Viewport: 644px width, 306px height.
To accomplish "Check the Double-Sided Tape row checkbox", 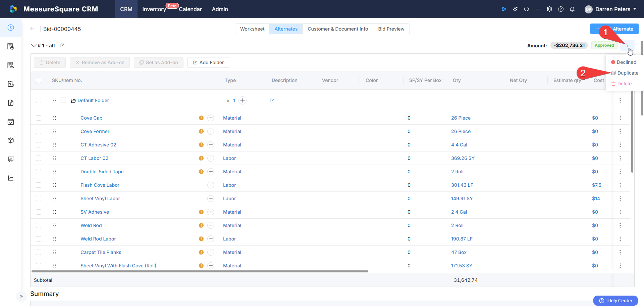I will pyautogui.click(x=39, y=172).
